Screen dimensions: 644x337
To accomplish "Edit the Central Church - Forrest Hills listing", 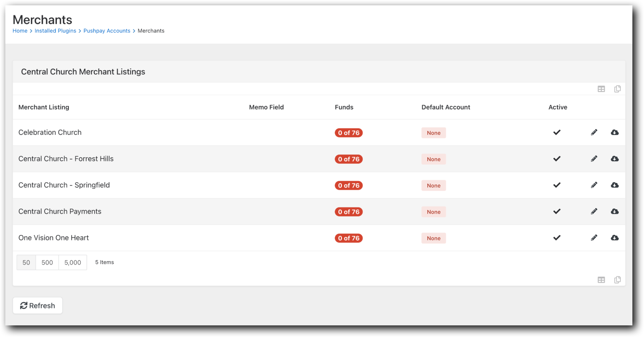I will pos(594,158).
